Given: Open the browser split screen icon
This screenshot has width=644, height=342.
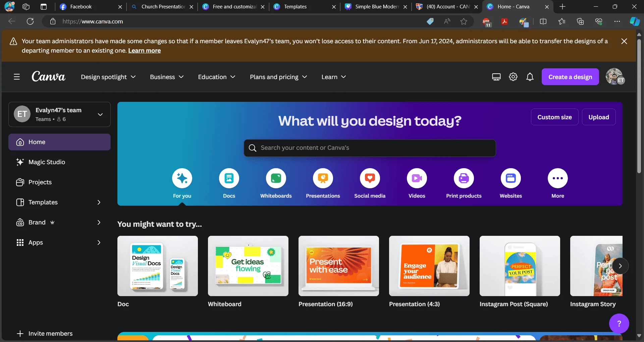Looking at the screenshot, I should coord(543,21).
